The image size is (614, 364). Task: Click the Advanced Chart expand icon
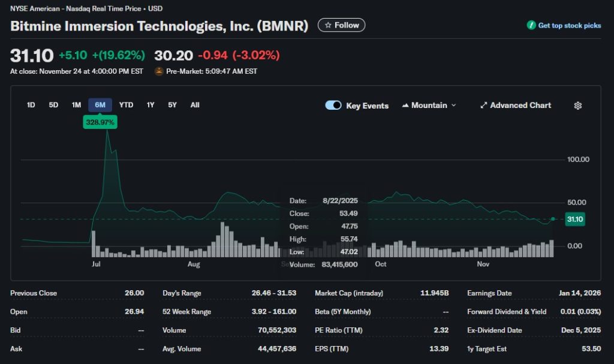point(483,105)
